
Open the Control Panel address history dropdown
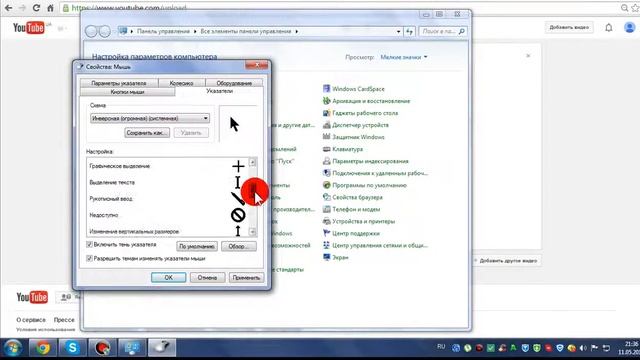pyautogui.click(x=398, y=31)
